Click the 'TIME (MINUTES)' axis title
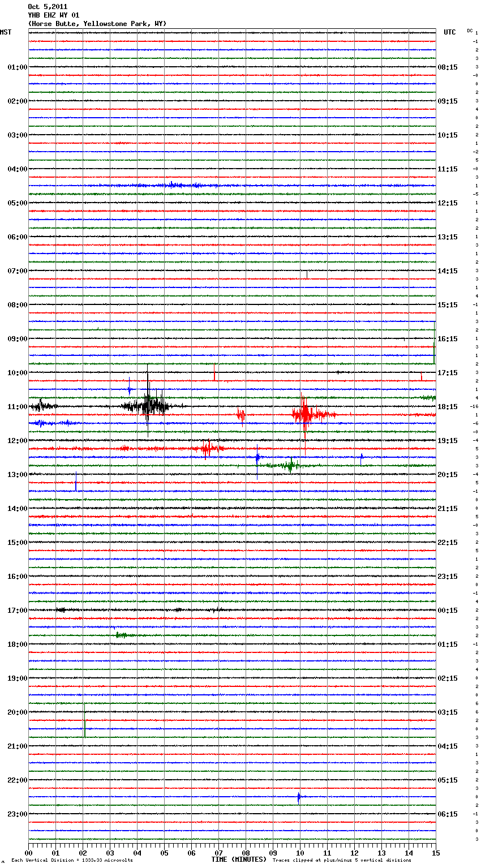This screenshot has height=868, width=481. pyautogui.click(x=239, y=860)
